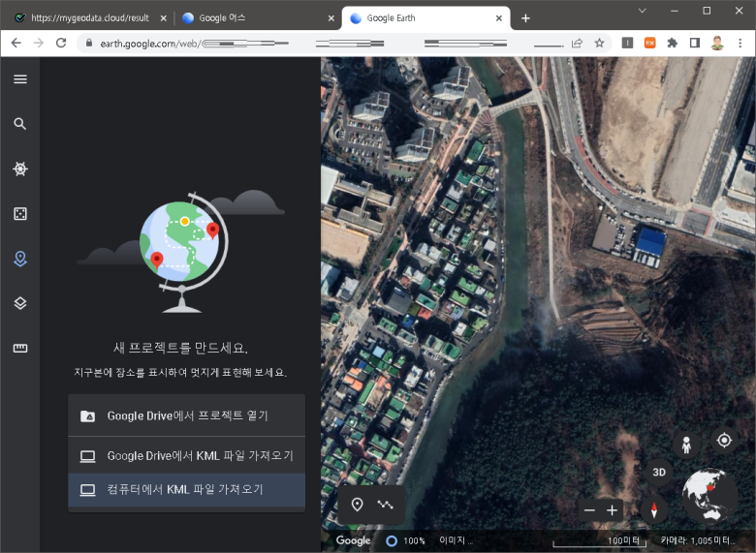This screenshot has height=553, width=756.
Task: Toggle browser side panel
Action: point(695,43)
